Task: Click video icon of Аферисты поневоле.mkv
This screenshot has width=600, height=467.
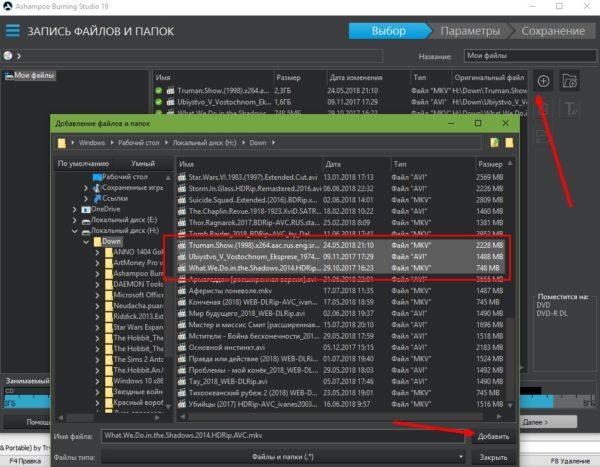Action: [182, 291]
